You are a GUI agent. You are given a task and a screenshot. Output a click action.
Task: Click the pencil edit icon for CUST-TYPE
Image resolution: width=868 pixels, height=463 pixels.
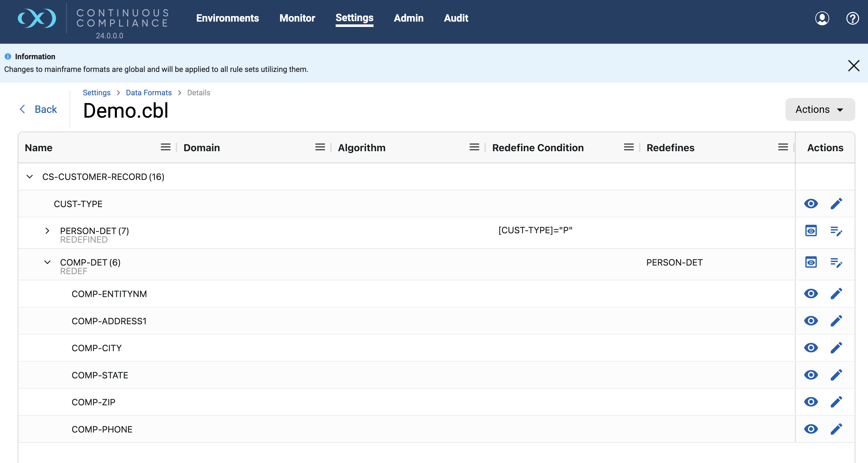click(836, 204)
